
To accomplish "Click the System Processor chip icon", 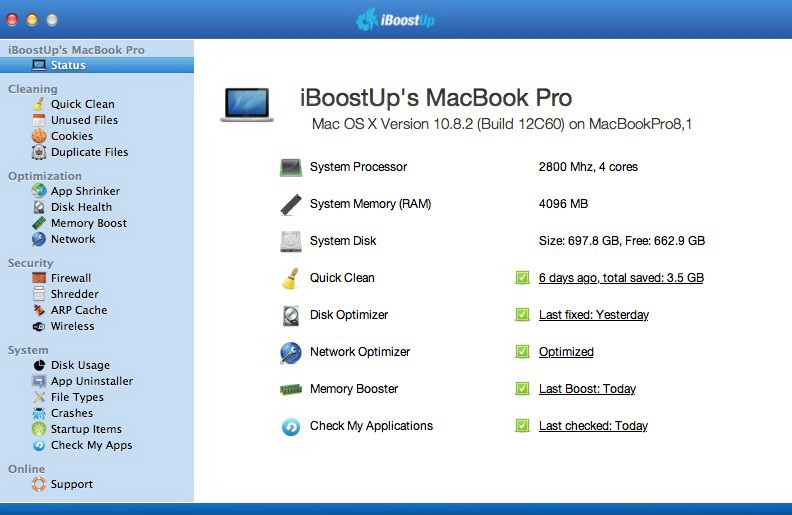I will pyautogui.click(x=291, y=167).
